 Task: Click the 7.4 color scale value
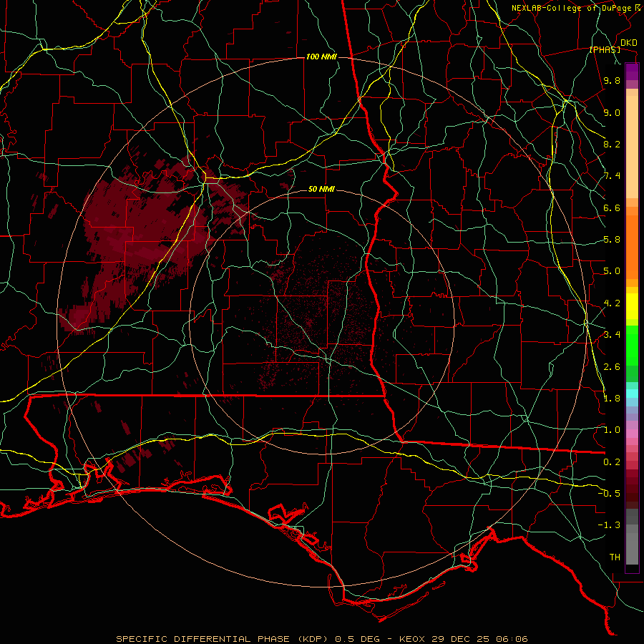(612, 176)
